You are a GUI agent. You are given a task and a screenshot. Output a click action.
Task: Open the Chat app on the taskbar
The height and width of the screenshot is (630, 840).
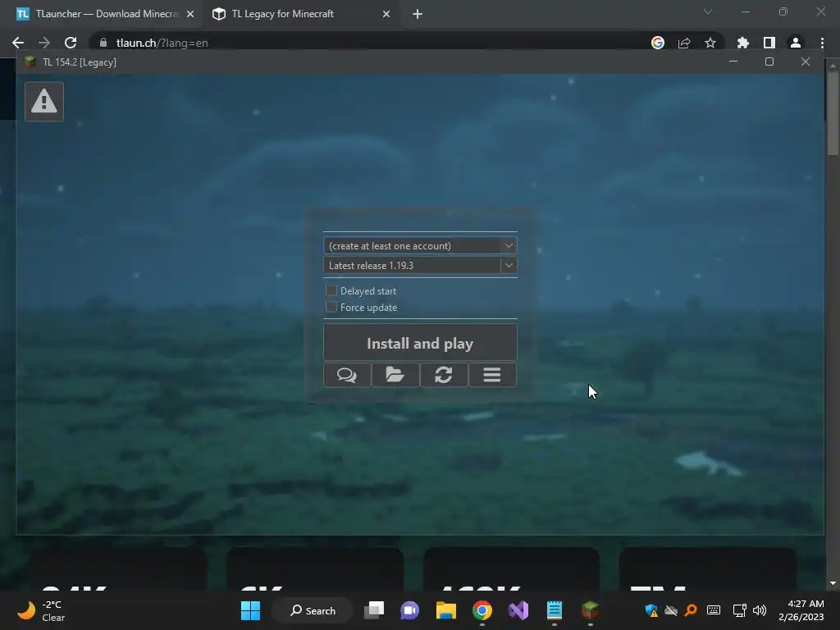click(410, 610)
